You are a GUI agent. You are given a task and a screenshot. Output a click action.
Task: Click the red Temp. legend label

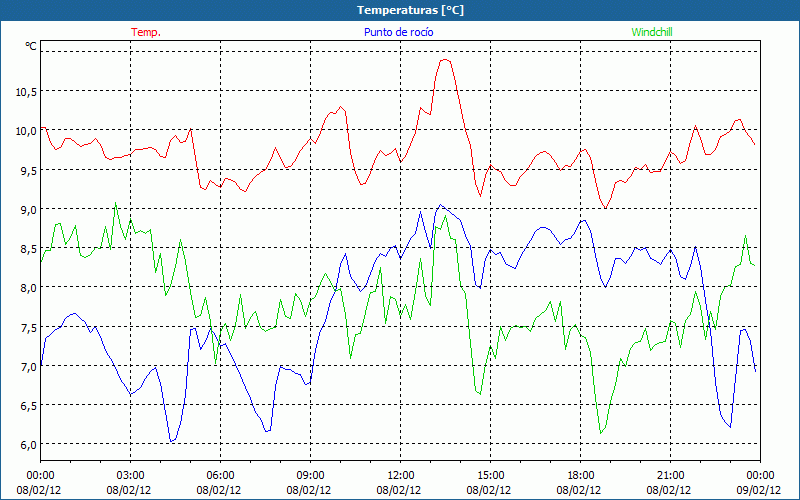pos(146,32)
